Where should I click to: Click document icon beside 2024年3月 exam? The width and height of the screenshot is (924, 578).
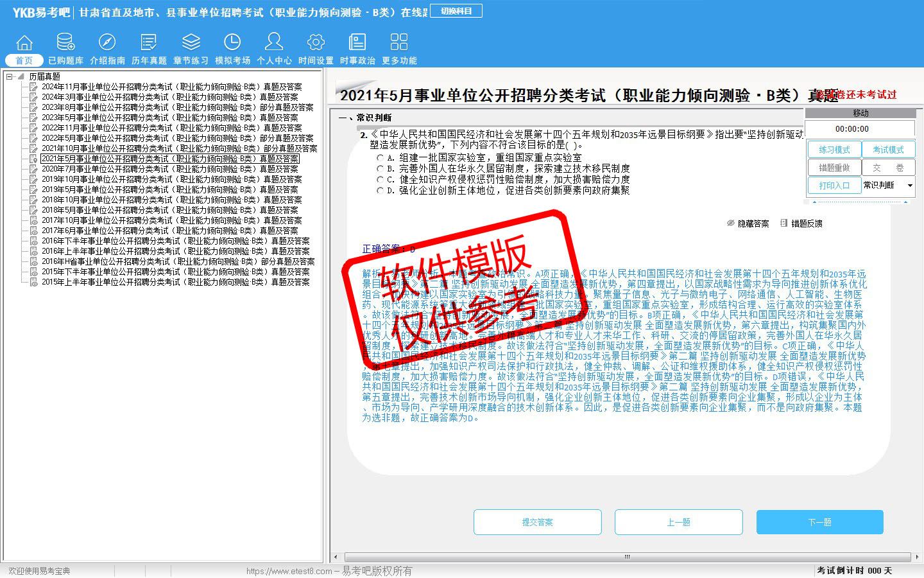pyautogui.click(x=34, y=97)
